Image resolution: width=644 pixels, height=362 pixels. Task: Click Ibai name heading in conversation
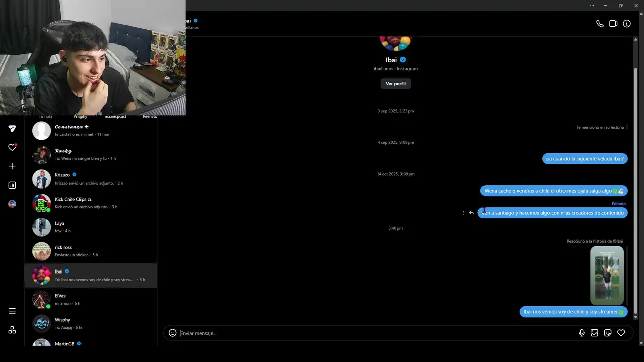[391, 60]
